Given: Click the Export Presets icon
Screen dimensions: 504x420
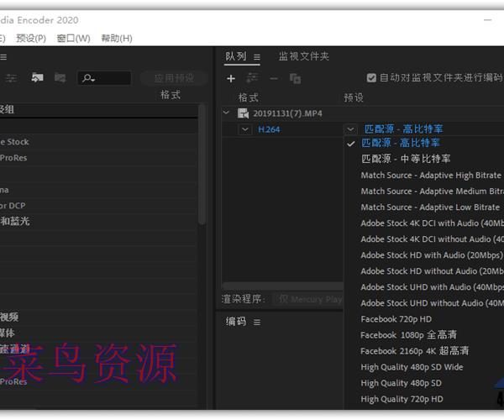Looking at the screenshot, I should 60,78.
